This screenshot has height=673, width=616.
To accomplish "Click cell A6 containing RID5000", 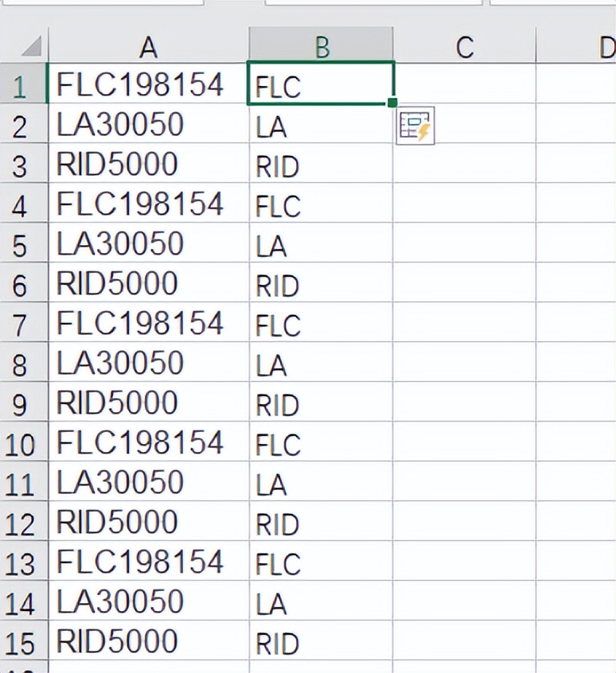I will 149,282.
